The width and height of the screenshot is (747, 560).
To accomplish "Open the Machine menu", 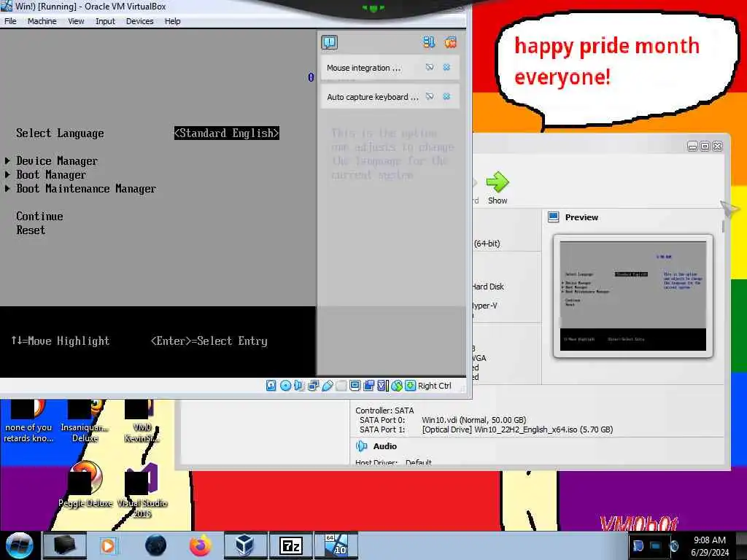I will (42, 21).
